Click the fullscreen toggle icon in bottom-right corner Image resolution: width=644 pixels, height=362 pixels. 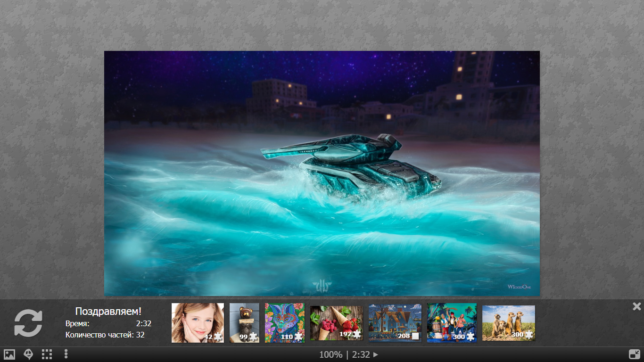(635, 354)
